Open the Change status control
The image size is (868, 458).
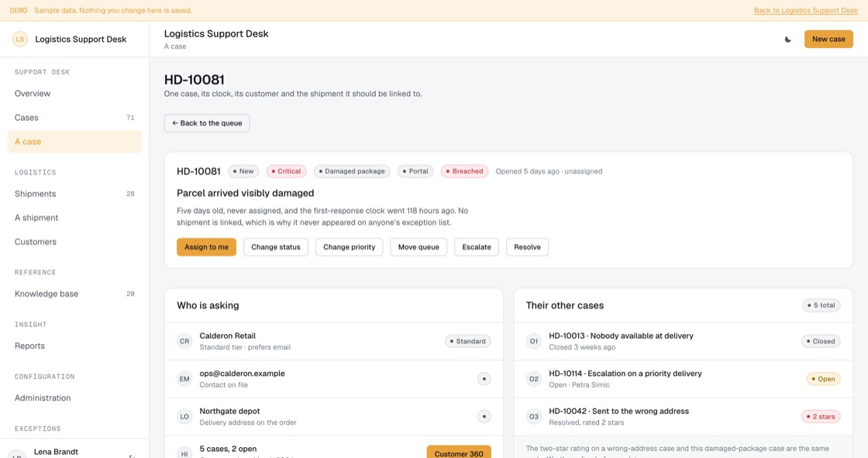(x=276, y=247)
